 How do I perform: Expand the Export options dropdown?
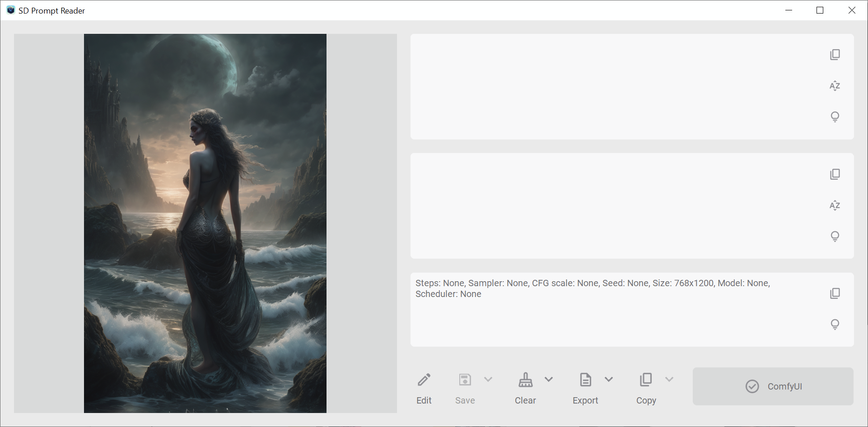click(609, 379)
